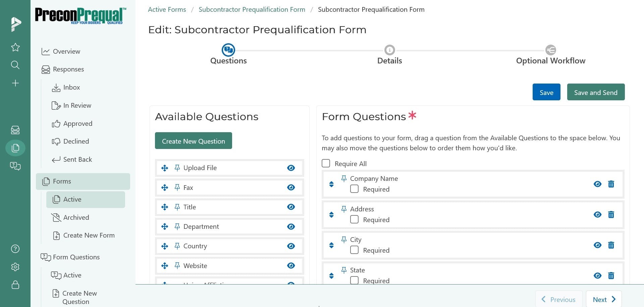Open the feedback chat icon in the sidebar
This screenshot has width=644, height=307.
15,166
